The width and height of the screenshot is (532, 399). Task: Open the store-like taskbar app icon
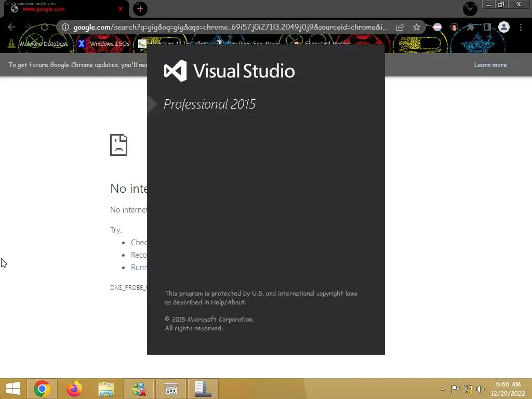(171, 389)
